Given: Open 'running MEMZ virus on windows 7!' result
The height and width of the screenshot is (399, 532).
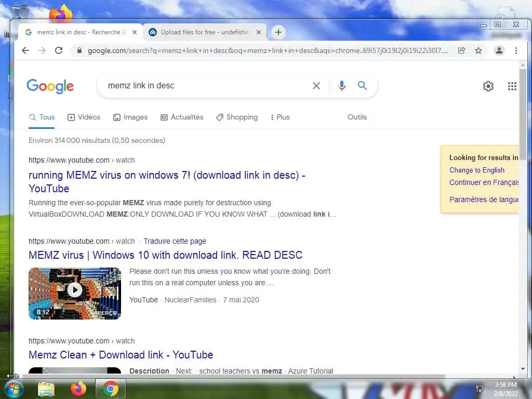Looking at the screenshot, I should [167, 182].
